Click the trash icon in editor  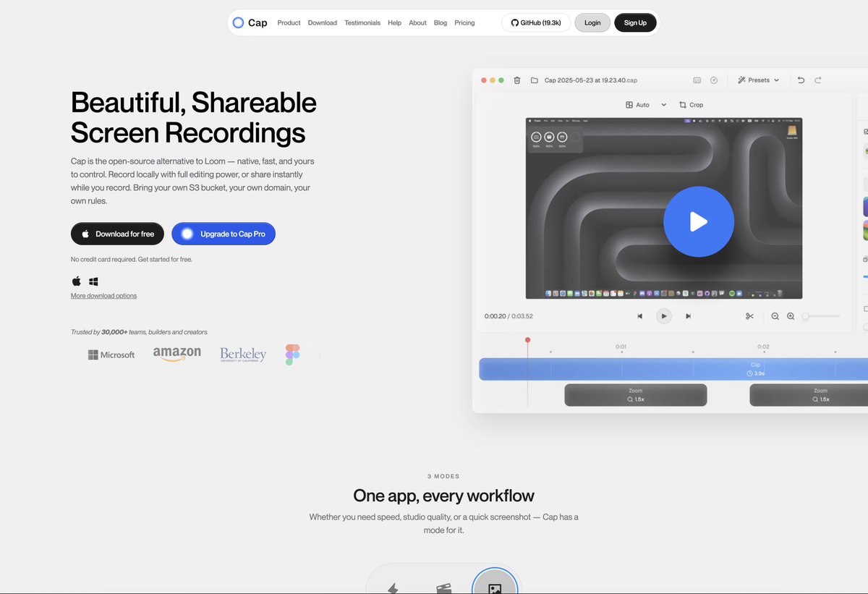pos(517,80)
